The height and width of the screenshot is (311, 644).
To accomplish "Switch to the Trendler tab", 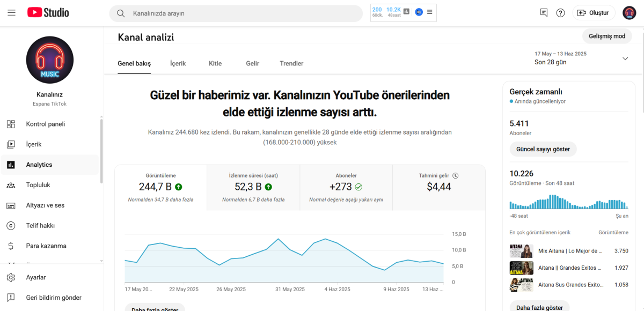I will click(x=291, y=64).
